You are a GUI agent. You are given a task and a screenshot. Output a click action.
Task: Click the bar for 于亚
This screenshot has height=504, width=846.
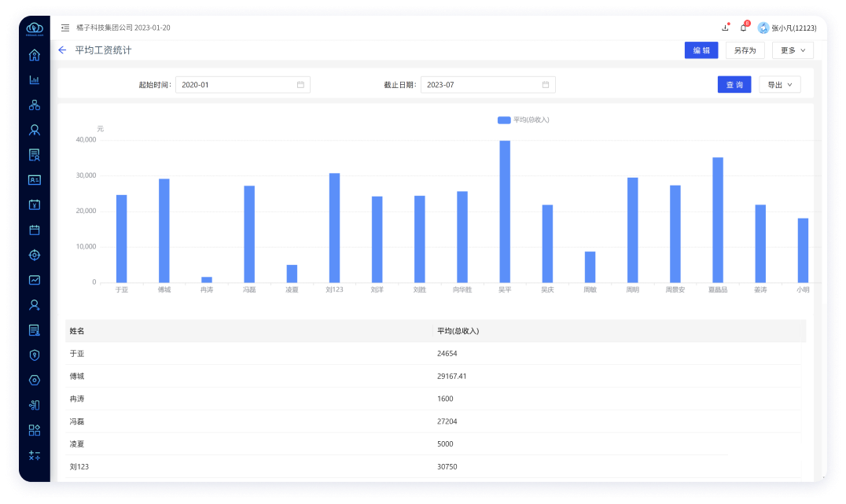(121, 238)
